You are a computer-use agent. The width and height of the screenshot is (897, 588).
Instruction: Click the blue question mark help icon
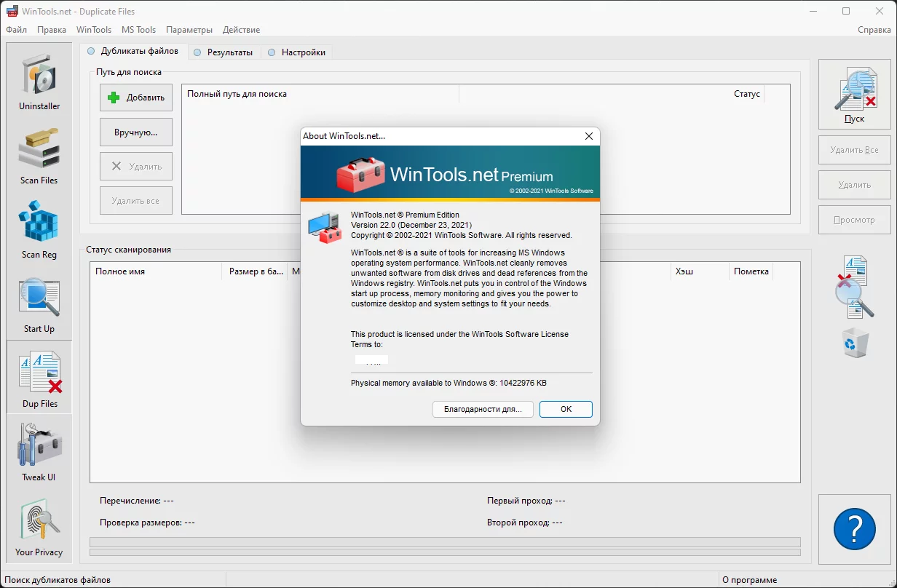(855, 529)
